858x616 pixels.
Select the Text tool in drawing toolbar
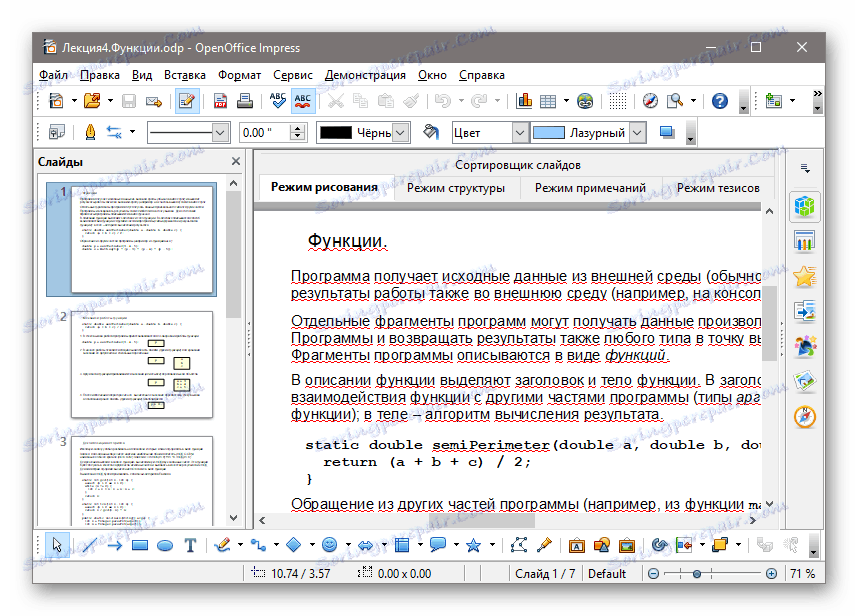[188, 544]
